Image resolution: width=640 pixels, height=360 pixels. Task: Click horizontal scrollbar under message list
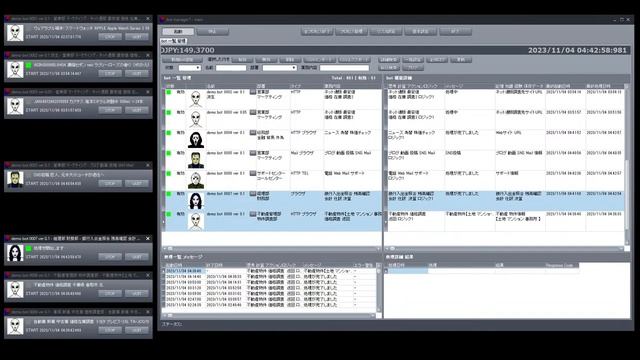pos(268,315)
